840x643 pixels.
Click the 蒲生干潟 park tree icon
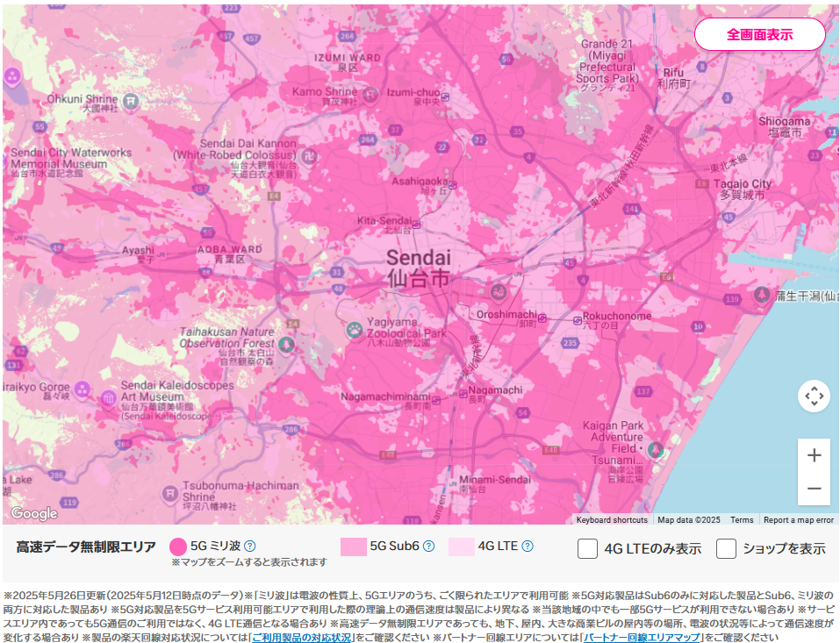coord(761,294)
